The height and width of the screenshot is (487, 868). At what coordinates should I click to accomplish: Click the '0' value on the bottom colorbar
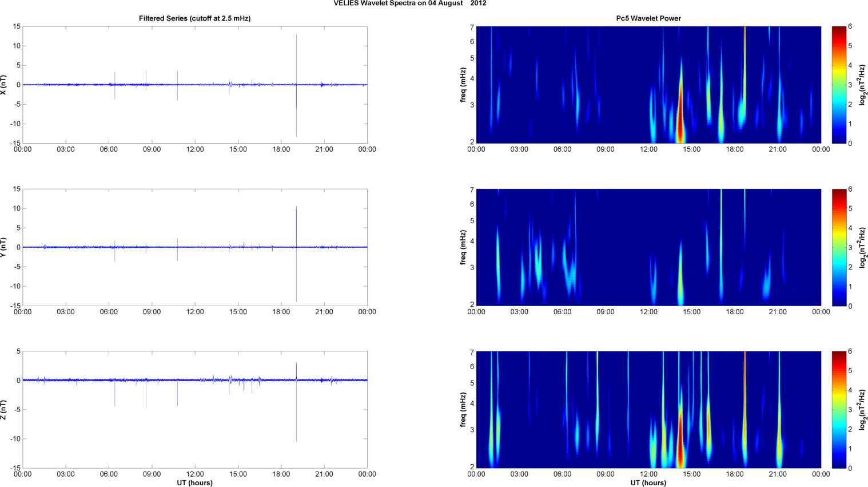[850, 468]
